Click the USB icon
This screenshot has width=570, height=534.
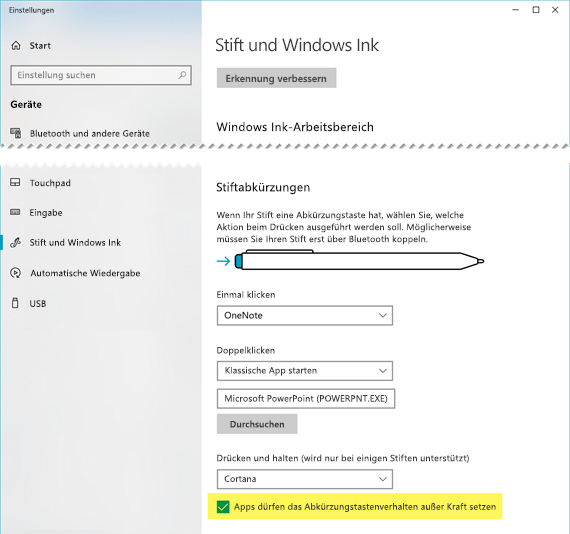(15, 303)
